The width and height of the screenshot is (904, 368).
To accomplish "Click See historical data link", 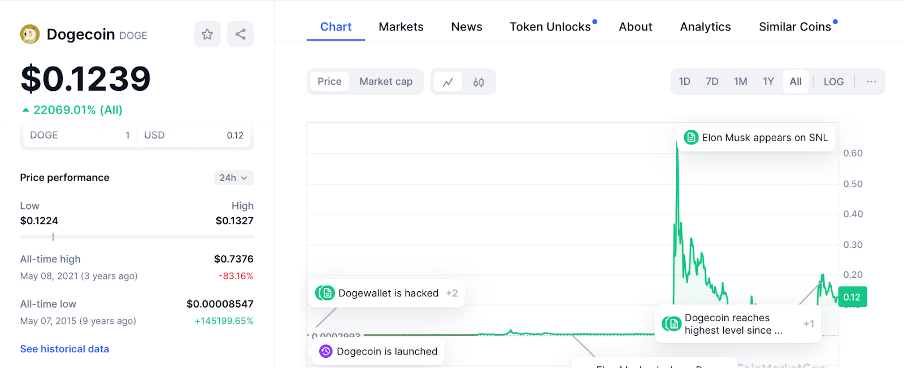I will coord(65,349).
